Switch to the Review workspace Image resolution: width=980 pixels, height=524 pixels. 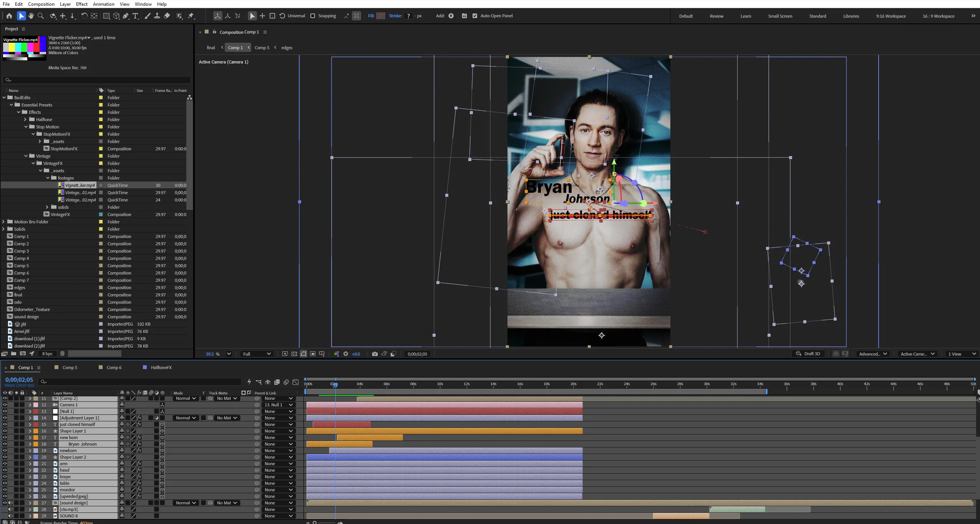point(716,16)
